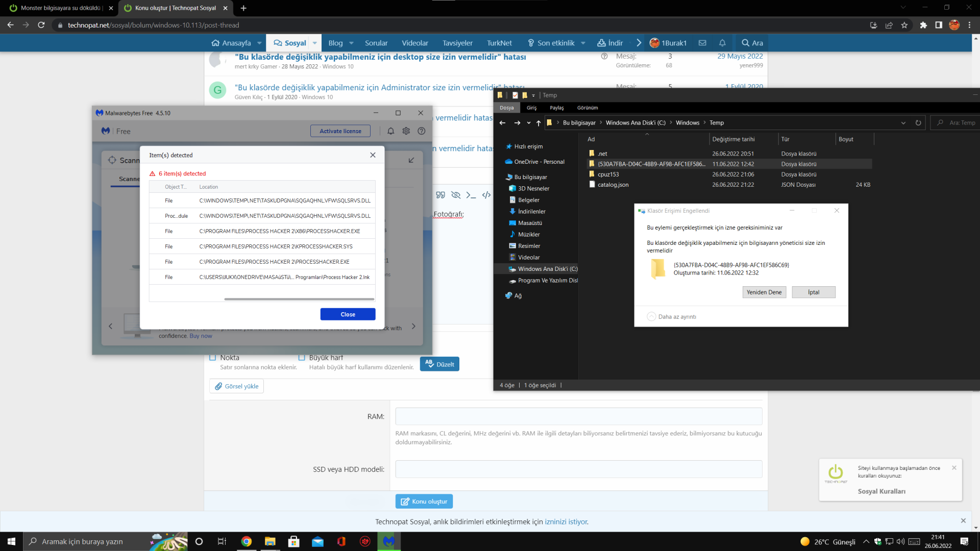This screenshot has height=551, width=980.
Task: Click the code insert icon in editor
Action: coord(486,195)
